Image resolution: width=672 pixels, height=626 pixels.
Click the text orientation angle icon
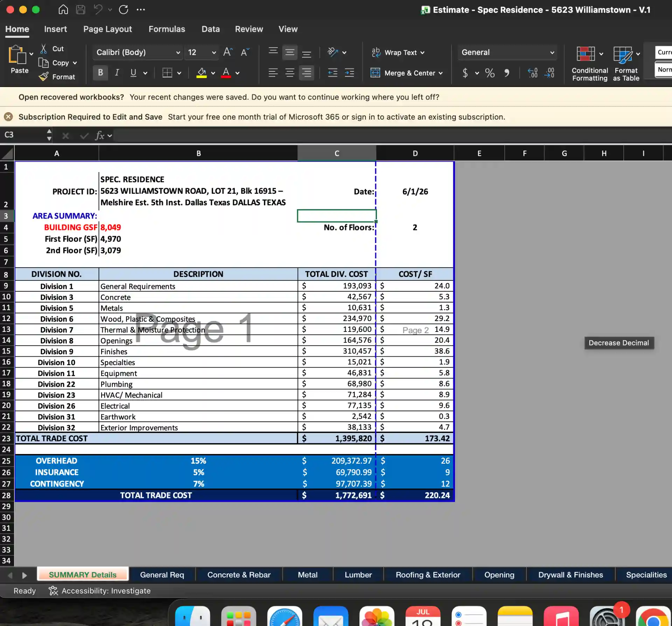click(332, 52)
